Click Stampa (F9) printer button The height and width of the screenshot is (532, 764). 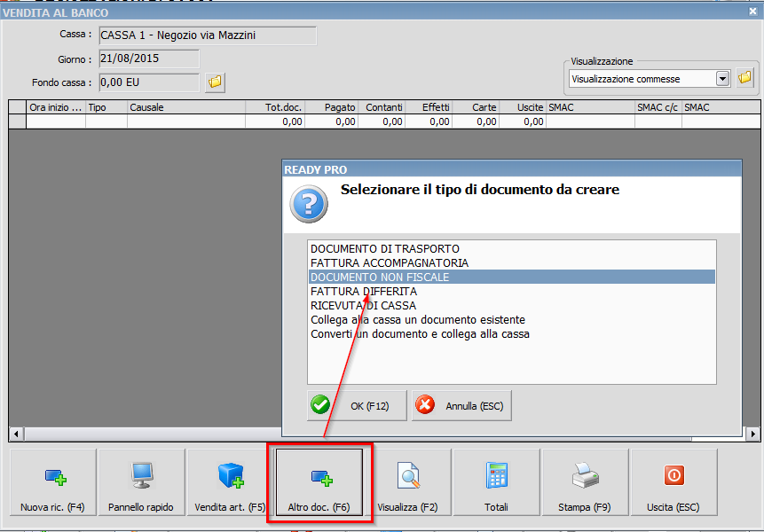pyautogui.click(x=585, y=481)
